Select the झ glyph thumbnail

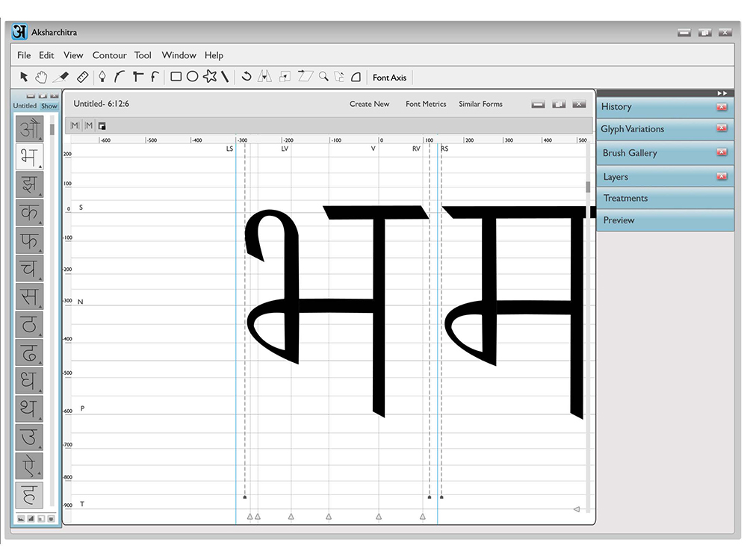[30, 184]
